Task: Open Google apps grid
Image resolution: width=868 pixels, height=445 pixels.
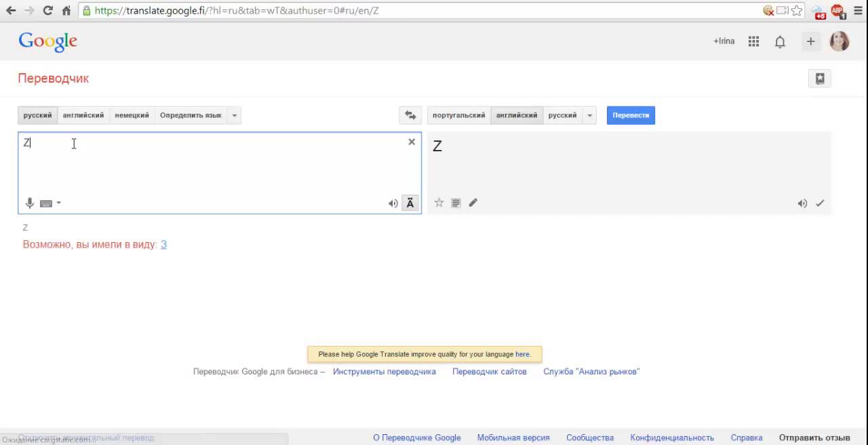Action: pyautogui.click(x=753, y=41)
